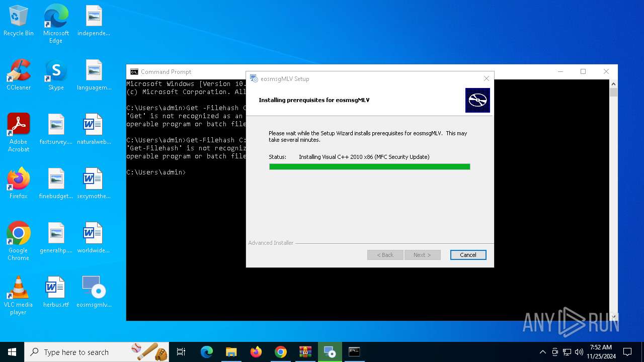644x362 pixels.
Task: Open the Recycle Bin desktop icon
Action: [x=19, y=21]
